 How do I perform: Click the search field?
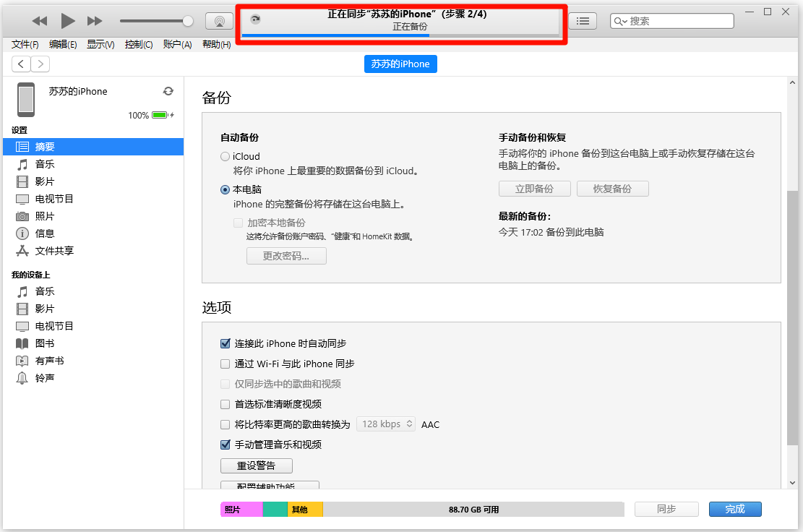(672, 21)
